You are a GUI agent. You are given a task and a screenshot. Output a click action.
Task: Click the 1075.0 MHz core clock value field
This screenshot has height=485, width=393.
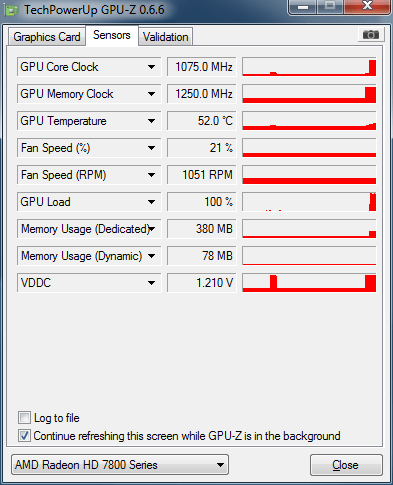pyautogui.click(x=202, y=67)
